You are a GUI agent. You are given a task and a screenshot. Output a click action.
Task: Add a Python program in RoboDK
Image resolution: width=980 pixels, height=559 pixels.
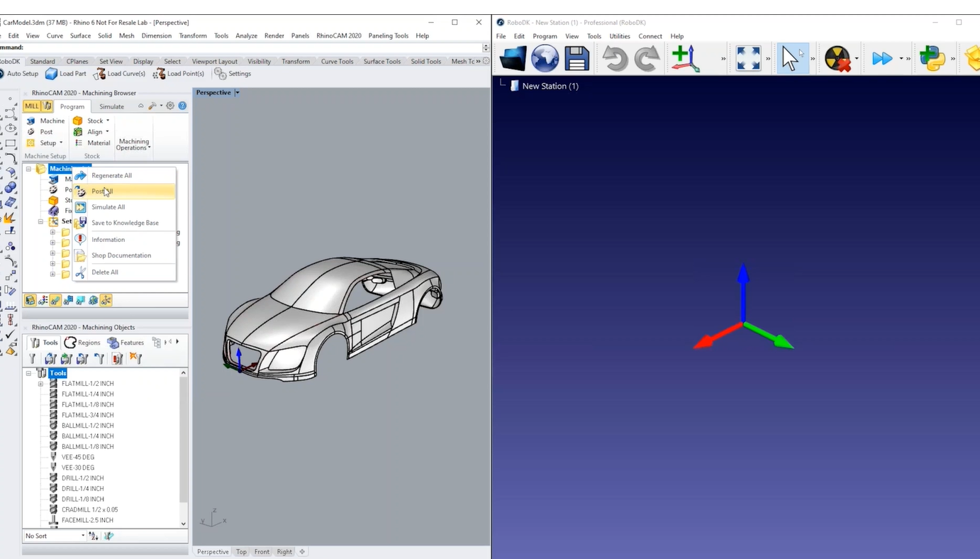tap(932, 59)
